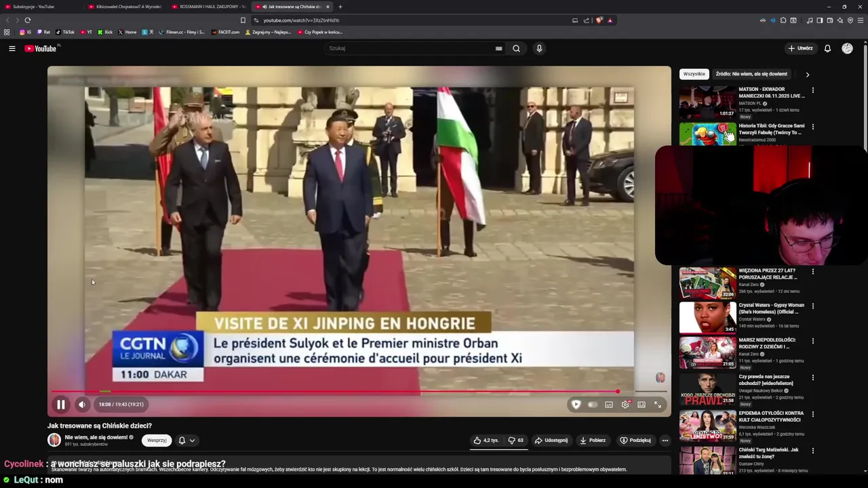The image size is (868, 488).
Task: Reload the page with the refresh icon
Action: point(27,20)
